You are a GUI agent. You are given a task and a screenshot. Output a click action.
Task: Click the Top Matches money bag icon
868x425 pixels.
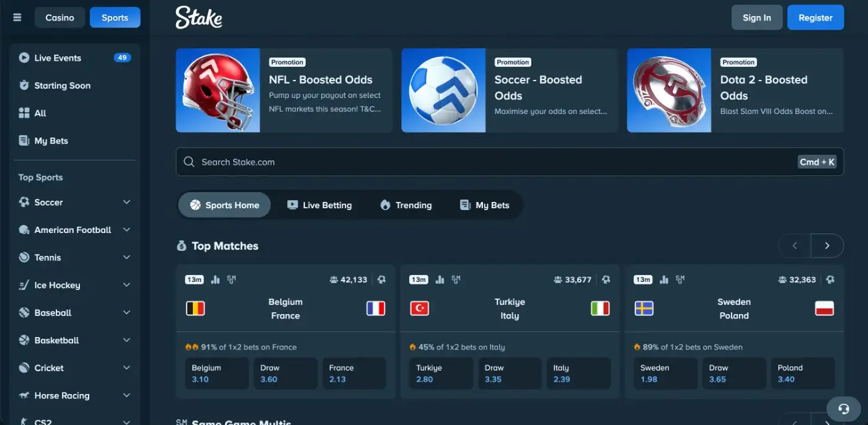(181, 246)
